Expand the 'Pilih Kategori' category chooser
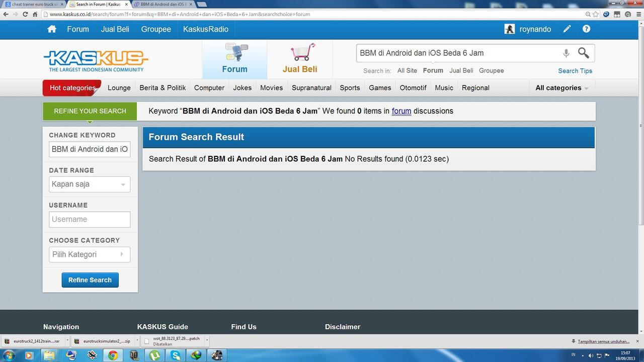 pos(90,254)
